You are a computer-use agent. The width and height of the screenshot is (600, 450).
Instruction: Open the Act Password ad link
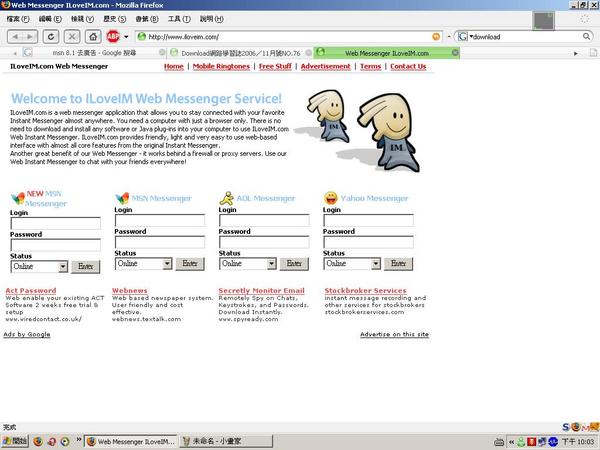click(x=31, y=291)
